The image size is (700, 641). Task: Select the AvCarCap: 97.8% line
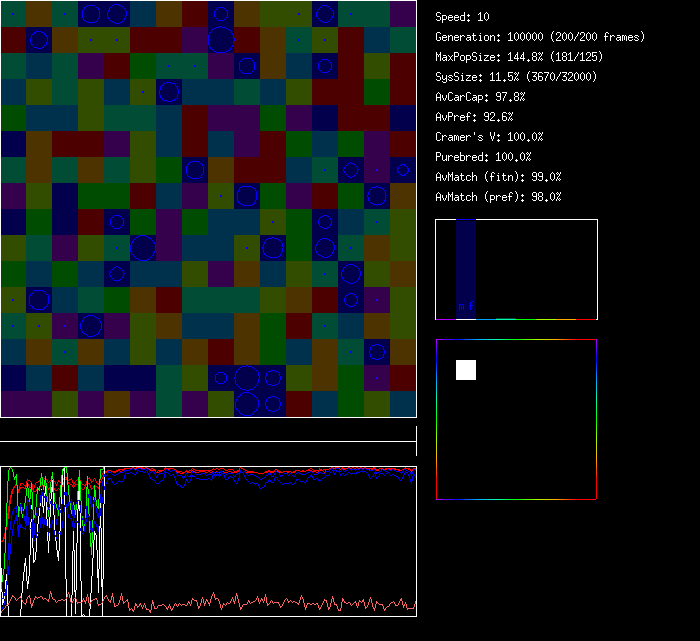(480, 97)
